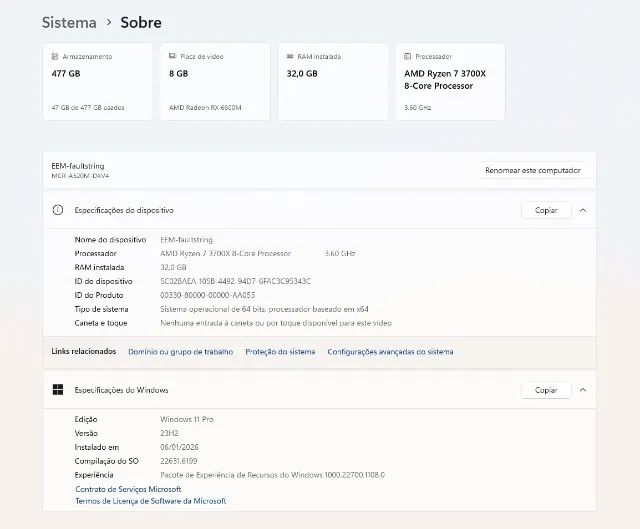Collapse the Especificações do Windows section
Viewport: 640px width, 529px height.
(583, 390)
